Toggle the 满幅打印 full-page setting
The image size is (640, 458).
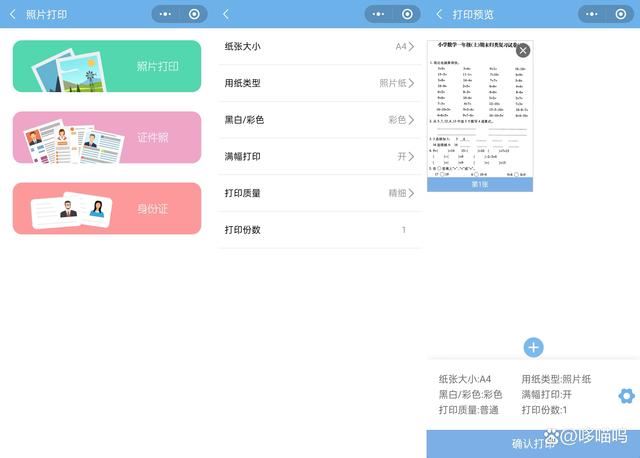319,156
